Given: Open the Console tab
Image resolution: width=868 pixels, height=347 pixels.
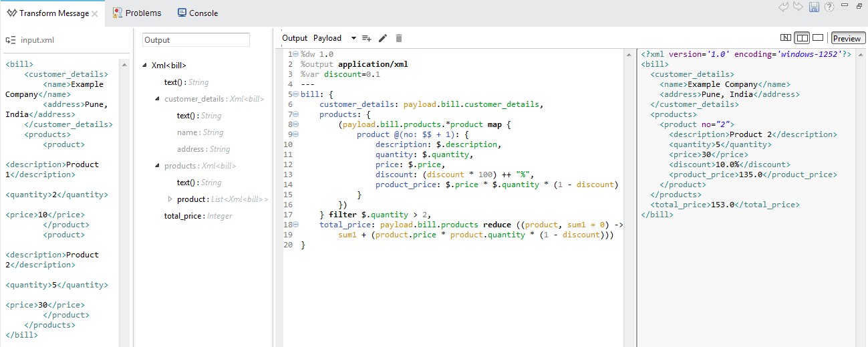Looking at the screenshot, I should coord(198,13).
